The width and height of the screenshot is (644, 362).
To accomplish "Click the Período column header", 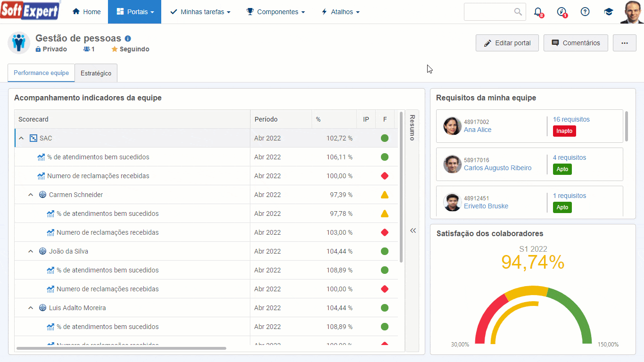I will click(x=281, y=119).
